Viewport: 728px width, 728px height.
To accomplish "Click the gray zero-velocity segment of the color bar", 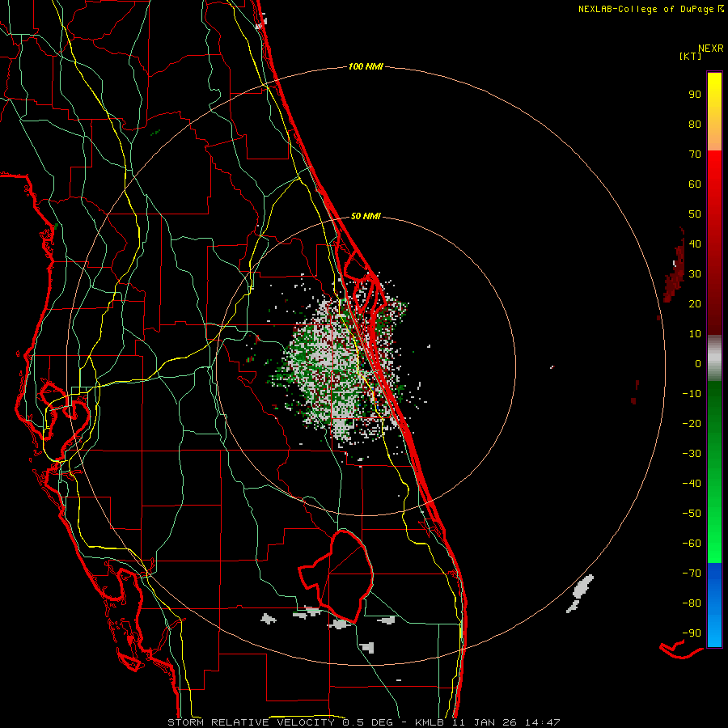I will tap(714, 358).
